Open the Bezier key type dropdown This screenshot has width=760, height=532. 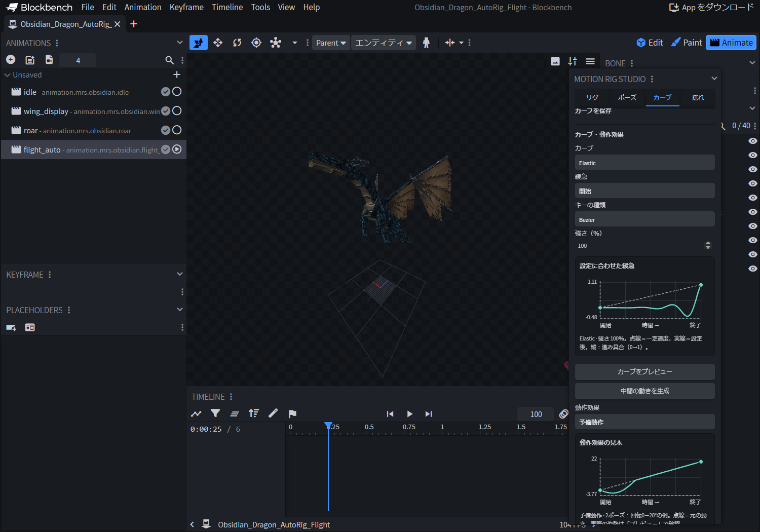[644, 219]
